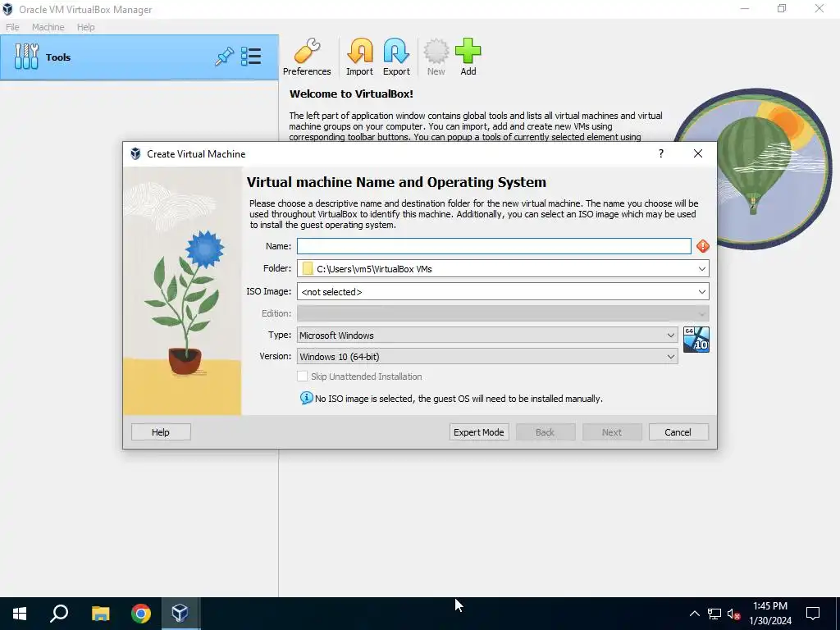840x630 pixels.
Task: Close the Create Virtual Machine dialog
Action: [x=697, y=153]
